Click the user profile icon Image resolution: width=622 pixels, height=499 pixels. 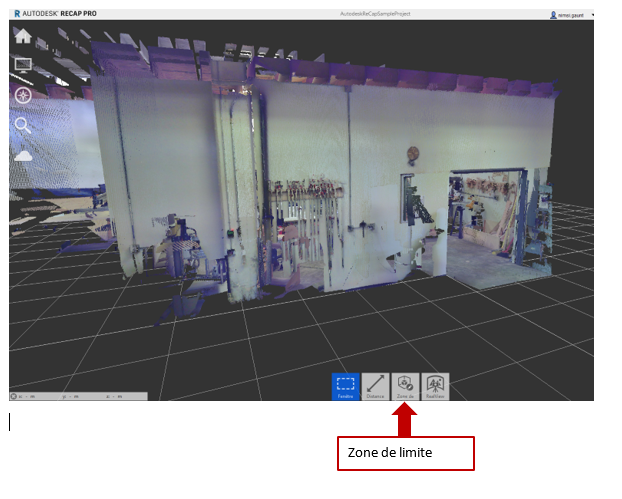(553, 15)
